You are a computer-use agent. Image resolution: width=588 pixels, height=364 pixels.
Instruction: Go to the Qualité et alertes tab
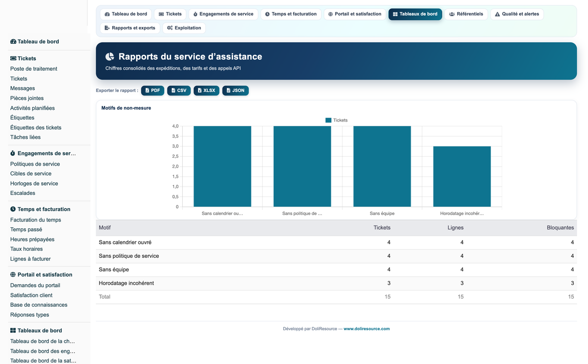pos(517,14)
